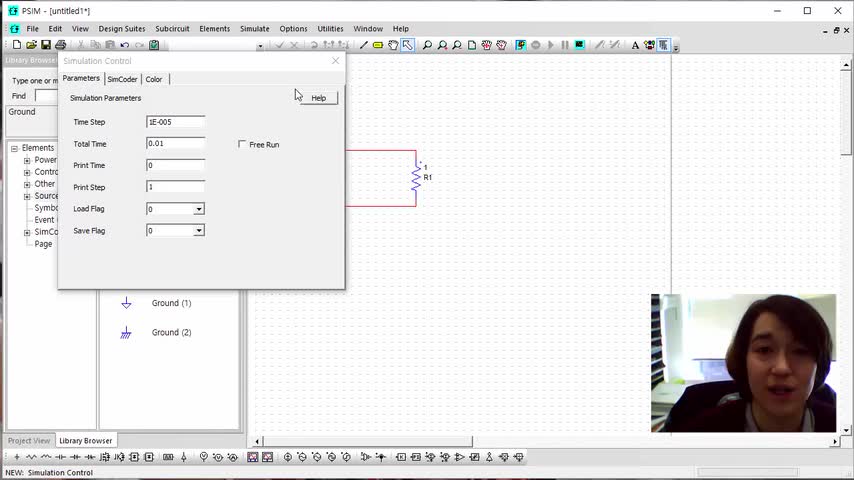Open the Load Flag dropdown
Screen dimensions: 854x480
pos(199,209)
